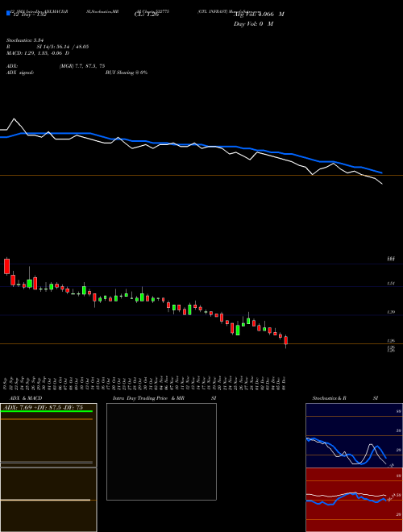403x532 pixels.
Task: Click the Stochastics: 5.84 reading
Action: click(26, 40)
